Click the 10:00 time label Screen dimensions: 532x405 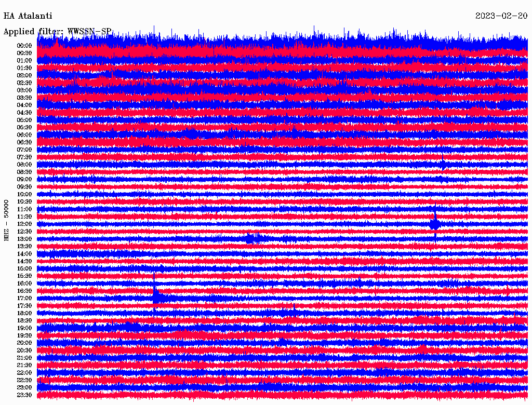click(x=24, y=194)
